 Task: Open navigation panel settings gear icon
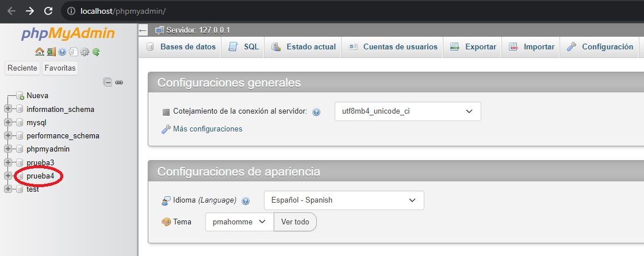(x=85, y=52)
